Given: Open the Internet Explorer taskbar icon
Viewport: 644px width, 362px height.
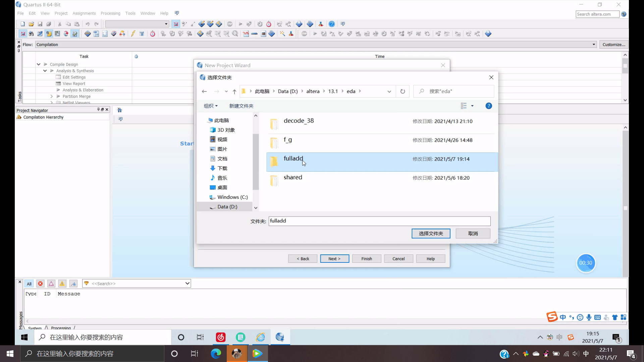Looking at the screenshot, I should [261, 337].
